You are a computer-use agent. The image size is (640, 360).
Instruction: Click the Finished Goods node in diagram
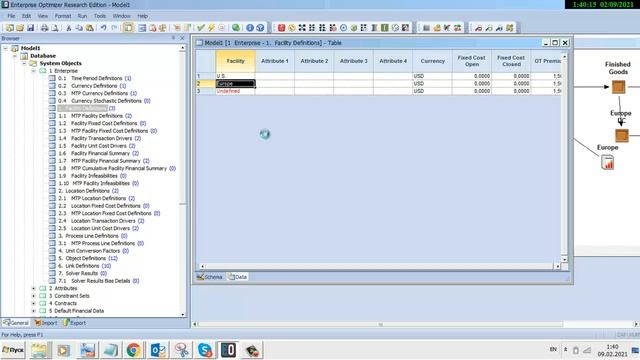(618, 87)
